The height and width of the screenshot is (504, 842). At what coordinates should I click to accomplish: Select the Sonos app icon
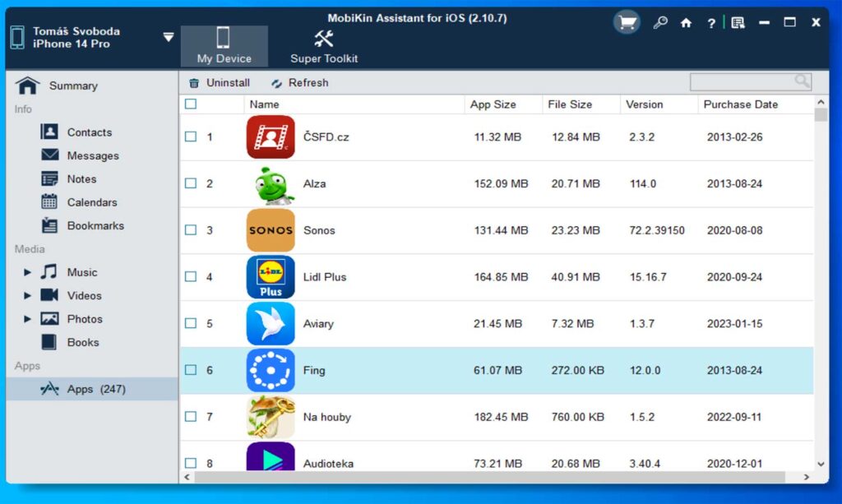[x=271, y=230]
